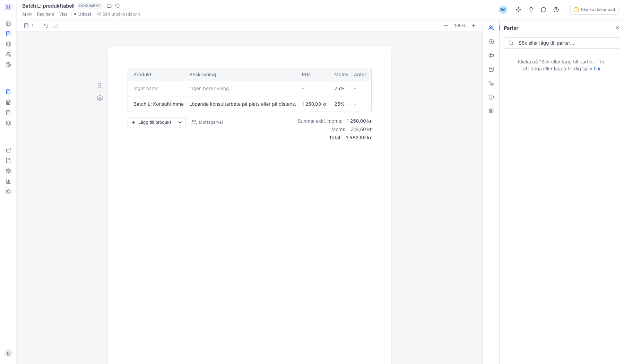Open the contacts people icon in left sidebar

click(8, 54)
